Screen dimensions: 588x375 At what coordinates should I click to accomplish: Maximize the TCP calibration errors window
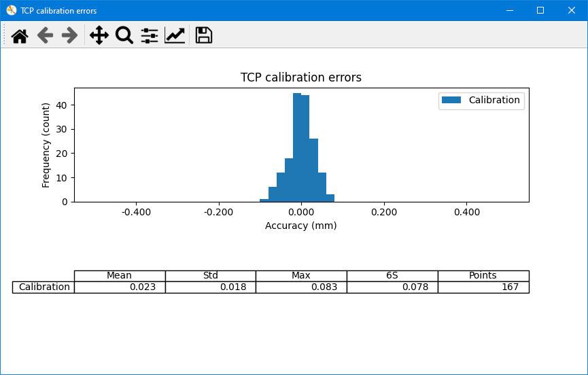pyautogui.click(x=540, y=10)
